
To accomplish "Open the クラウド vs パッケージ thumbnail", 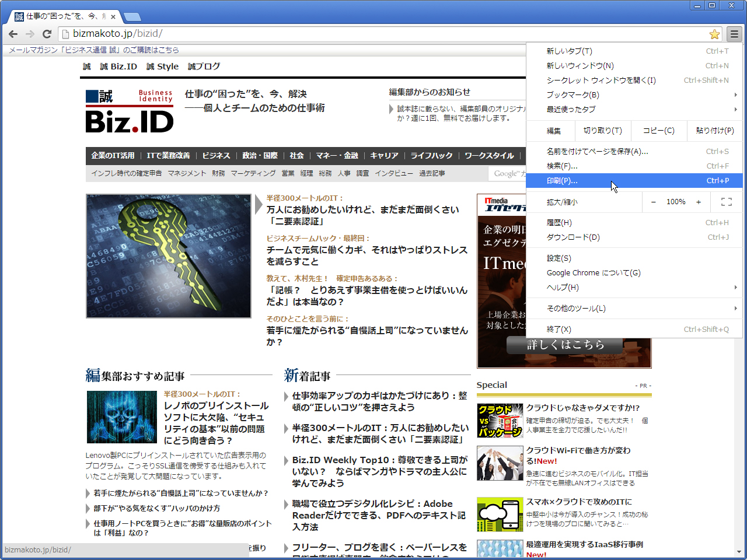I will pos(500,421).
